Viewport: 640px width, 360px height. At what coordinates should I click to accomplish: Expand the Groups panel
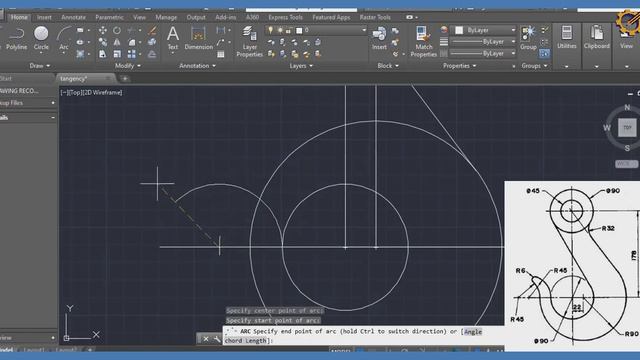click(534, 66)
